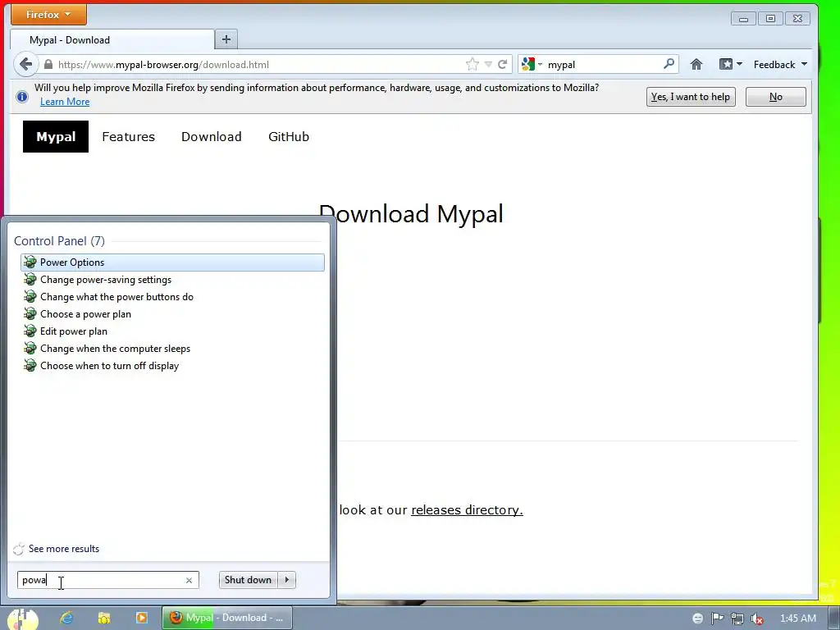The width and height of the screenshot is (840, 630).
Task: Open Power Options result
Action: pyautogui.click(x=172, y=262)
